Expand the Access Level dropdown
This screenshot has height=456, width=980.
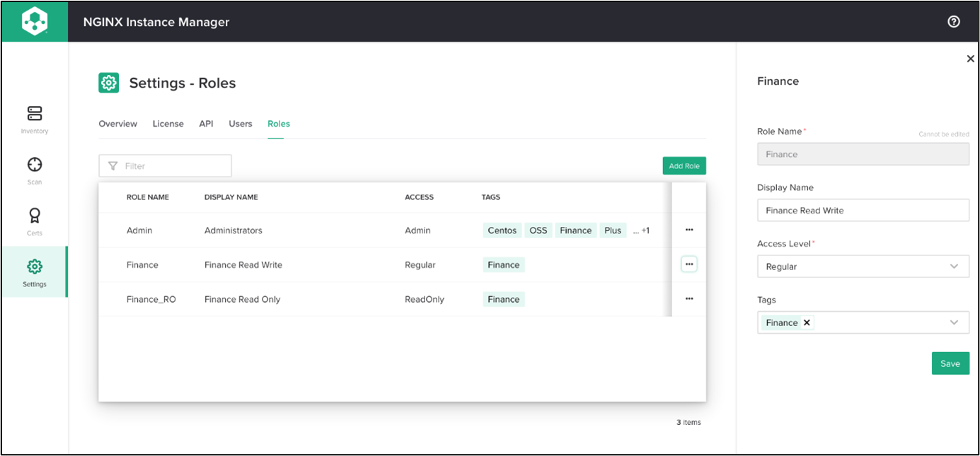point(863,267)
